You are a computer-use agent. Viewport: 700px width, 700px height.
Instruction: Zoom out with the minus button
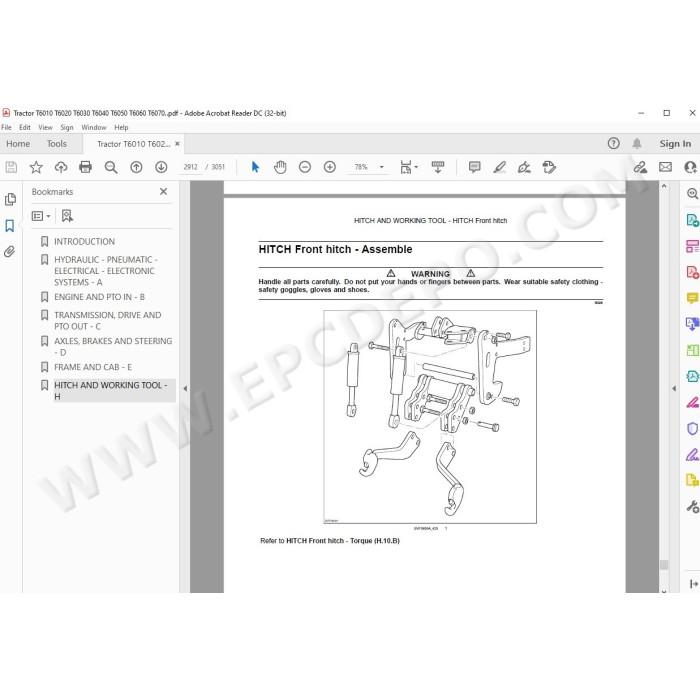tap(305, 167)
